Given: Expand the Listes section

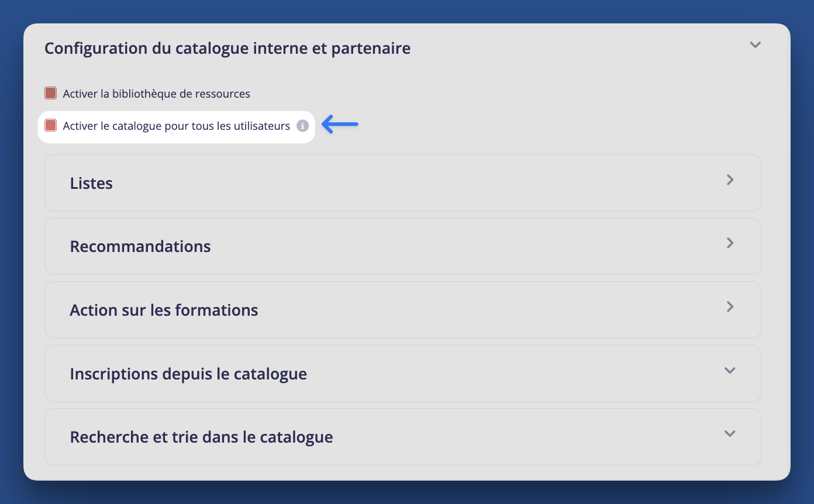Looking at the screenshot, I should click(x=402, y=182).
